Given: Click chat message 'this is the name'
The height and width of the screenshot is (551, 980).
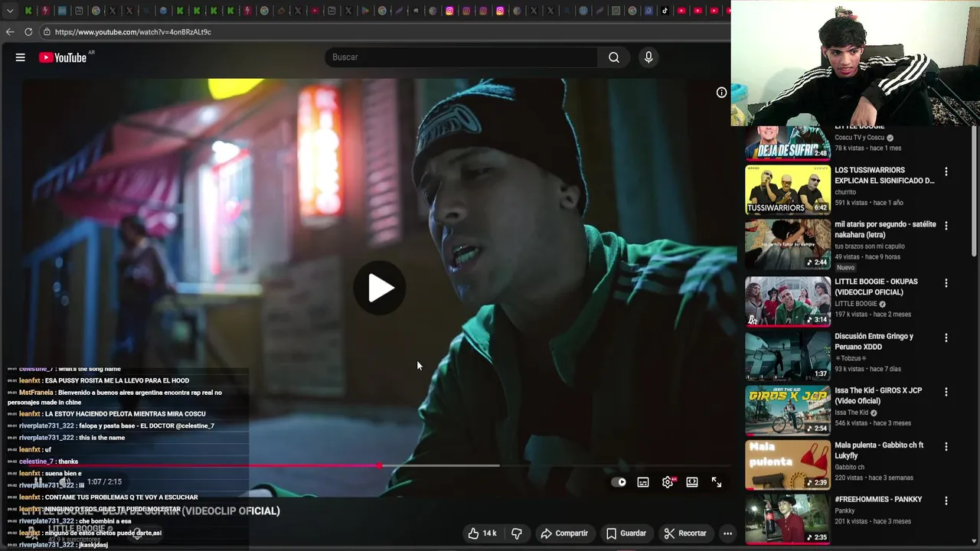Looking at the screenshot, I should (101, 438).
